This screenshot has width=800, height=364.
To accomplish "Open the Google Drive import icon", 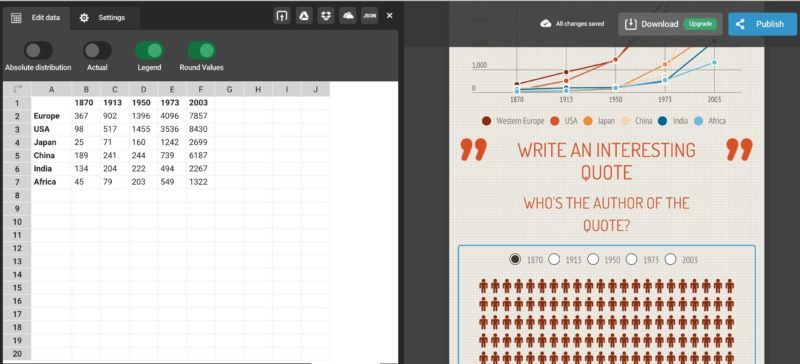I will point(304,16).
